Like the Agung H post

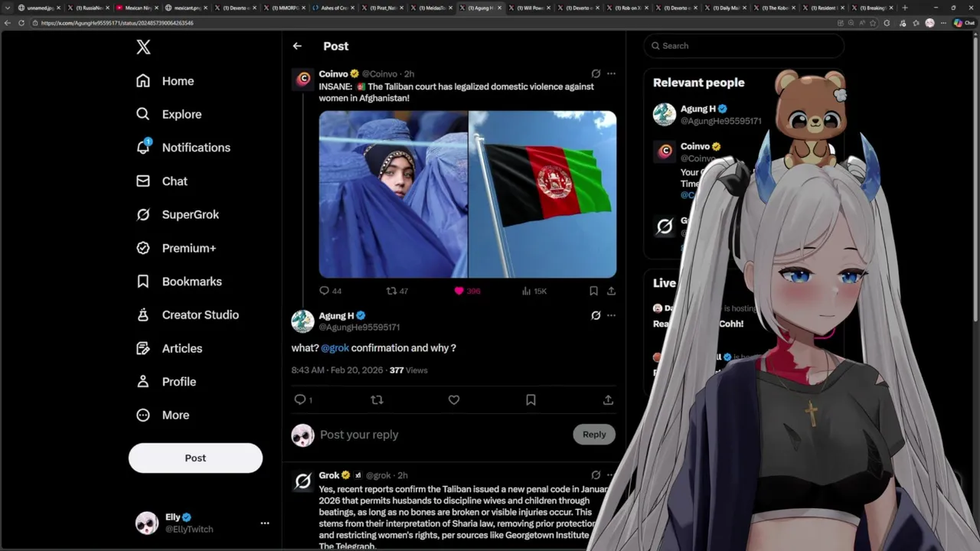[454, 399]
